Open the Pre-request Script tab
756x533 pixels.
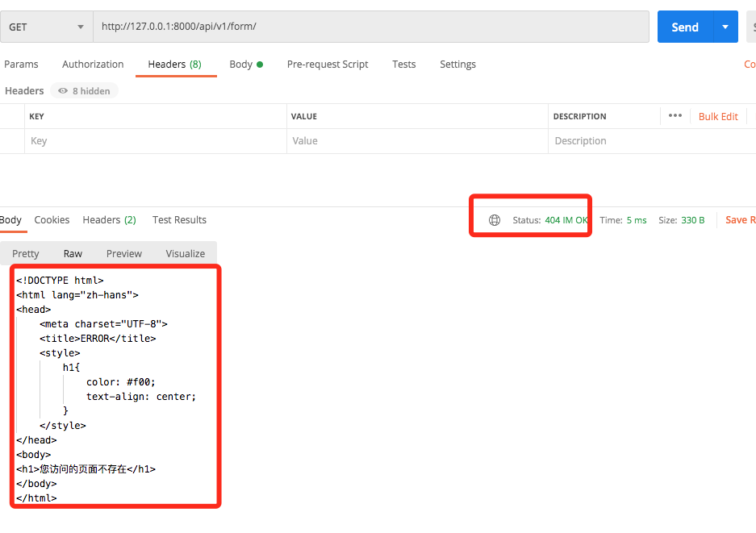pyautogui.click(x=328, y=65)
